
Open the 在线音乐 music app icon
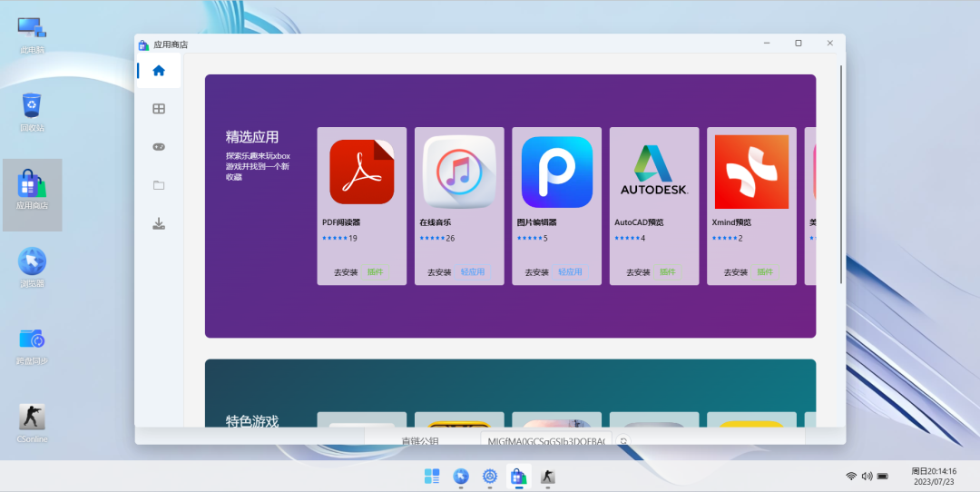point(459,172)
